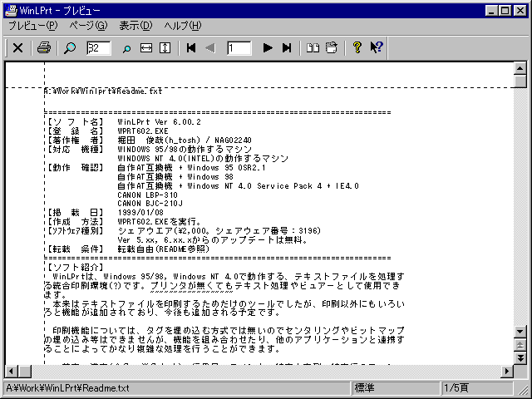This screenshot has height=399, width=532.
Task: Click the page setup icon beside spread view
Action: pos(332,48)
